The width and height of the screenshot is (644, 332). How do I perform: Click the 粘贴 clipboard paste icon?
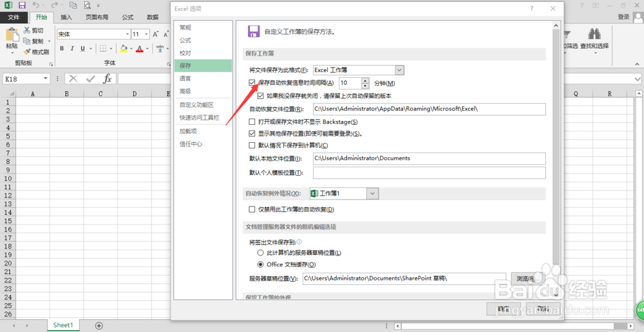pyautogui.click(x=12, y=34)
